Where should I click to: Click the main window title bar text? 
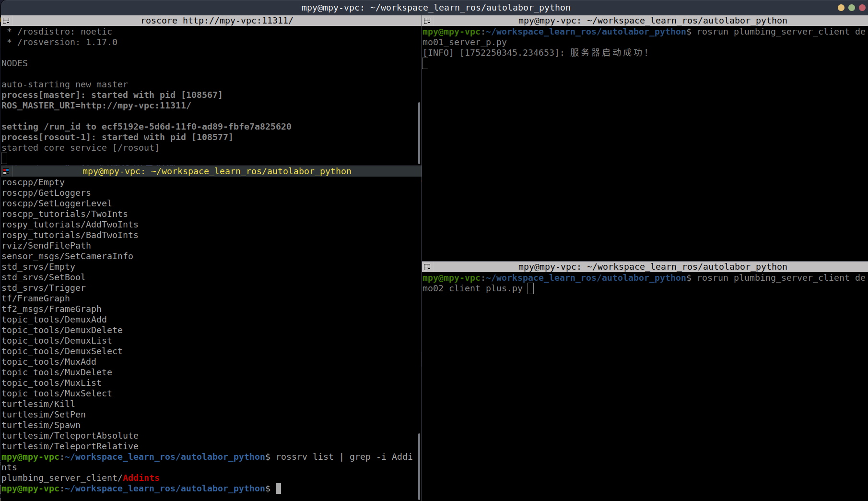(435, 8)
